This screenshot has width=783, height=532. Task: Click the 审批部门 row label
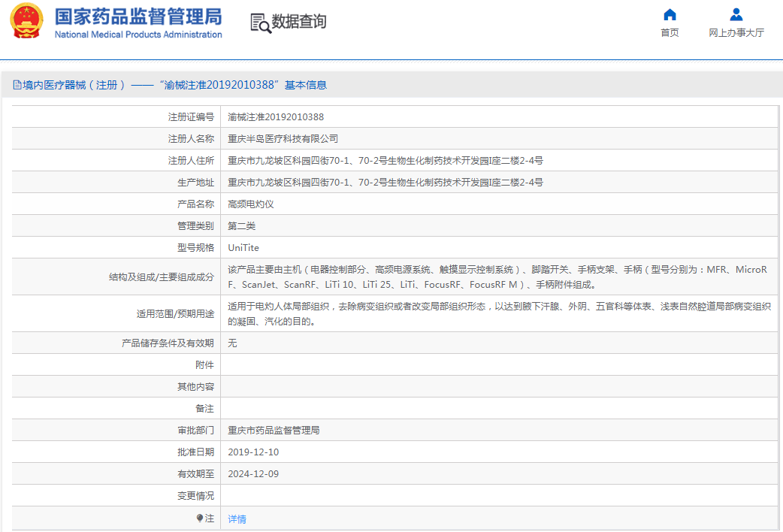[195, 430]
